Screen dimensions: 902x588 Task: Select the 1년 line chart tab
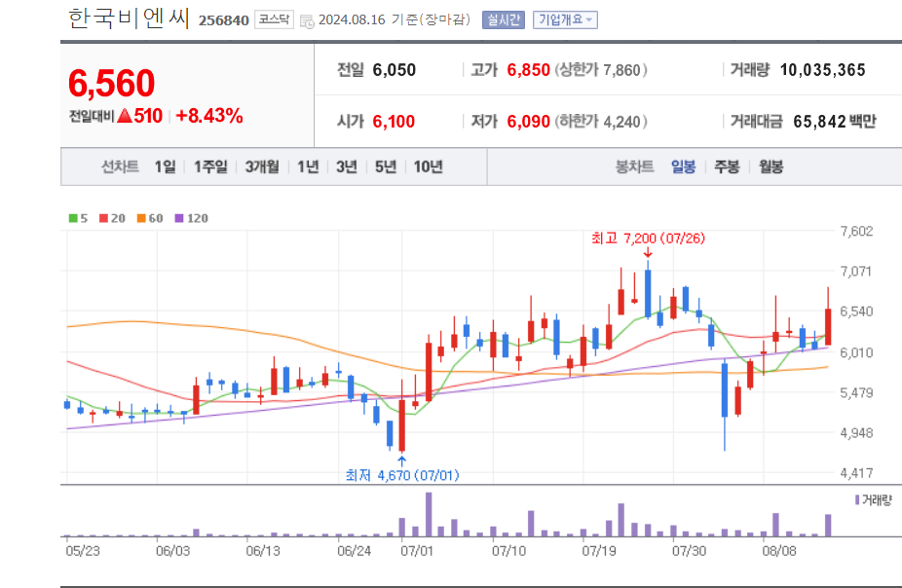coord(308,166)
